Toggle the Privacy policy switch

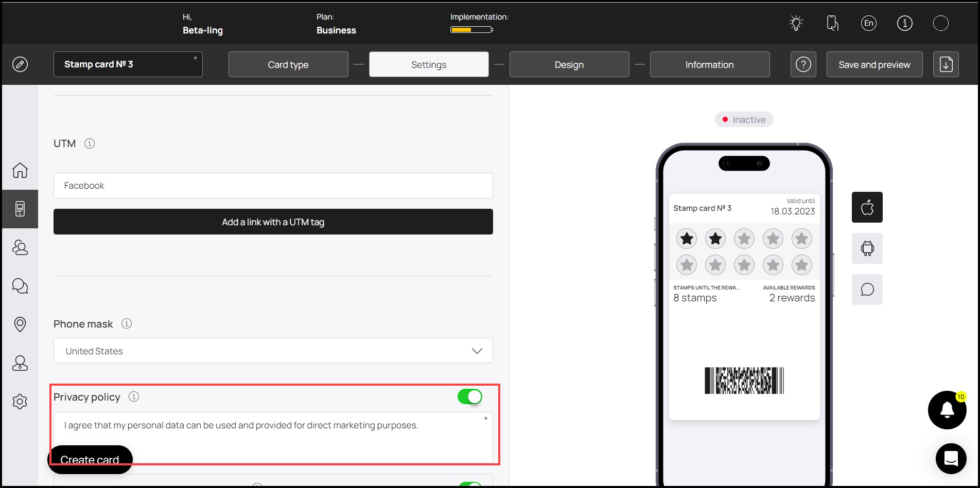pyautogui.click(x=470, y=396)
